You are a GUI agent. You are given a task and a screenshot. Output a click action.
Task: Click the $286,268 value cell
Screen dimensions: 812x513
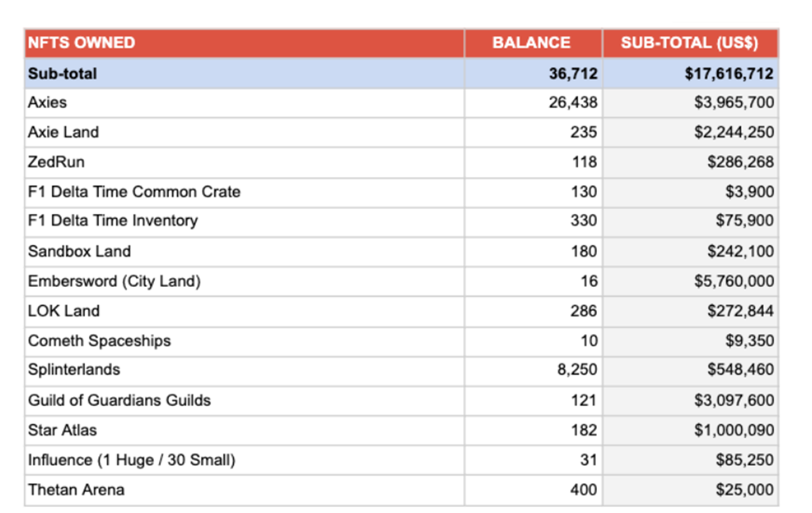click(x=690, y=162)
